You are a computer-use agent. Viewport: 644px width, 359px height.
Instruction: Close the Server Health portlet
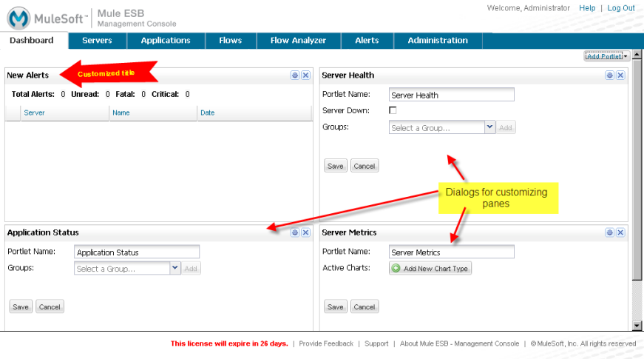(x=620, y=75)
